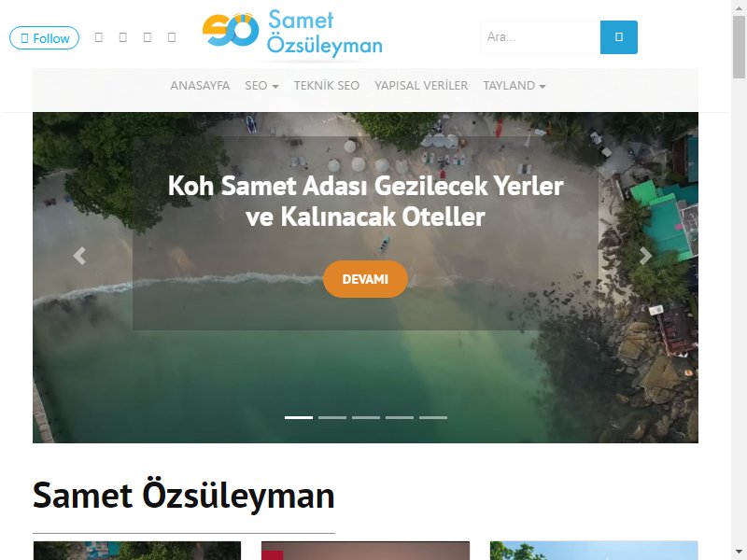747x560 pixels.
Task: Select the fifth carousel indicator
Action: 433,417
